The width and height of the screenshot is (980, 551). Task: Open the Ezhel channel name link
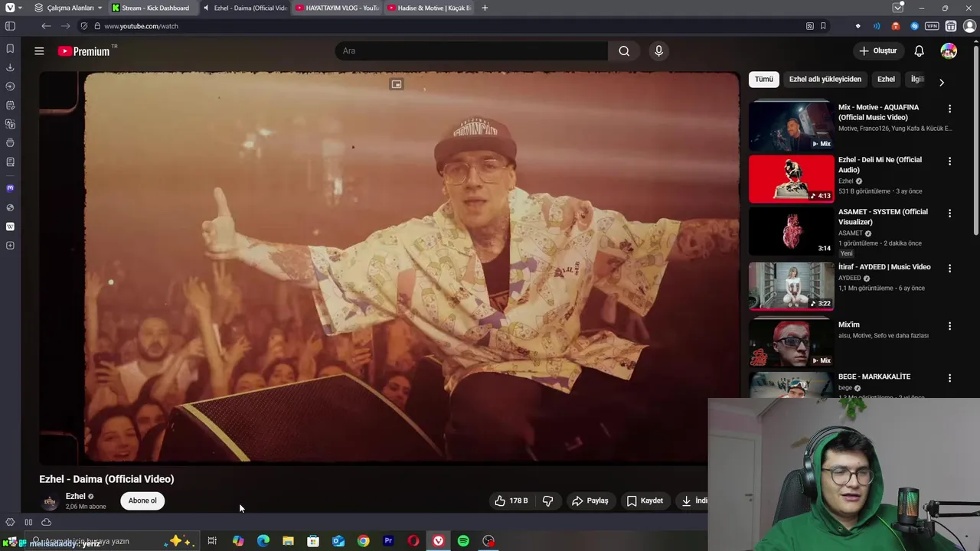pyautogui.click(x=75, y=496)
